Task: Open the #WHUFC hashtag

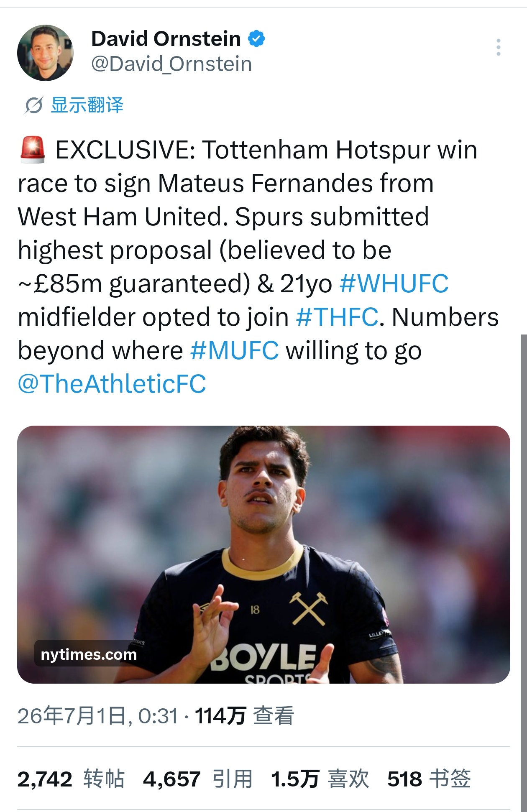Action: point(394,283)
